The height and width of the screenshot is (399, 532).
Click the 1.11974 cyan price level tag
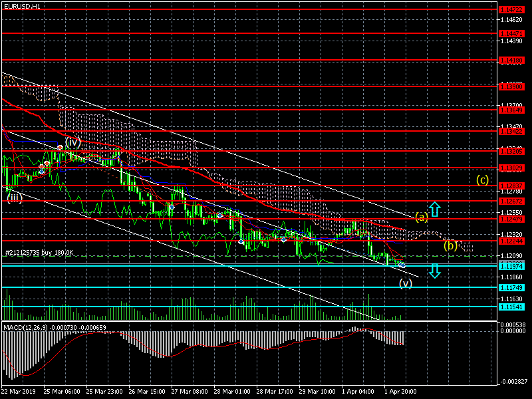tap(511, 266)
